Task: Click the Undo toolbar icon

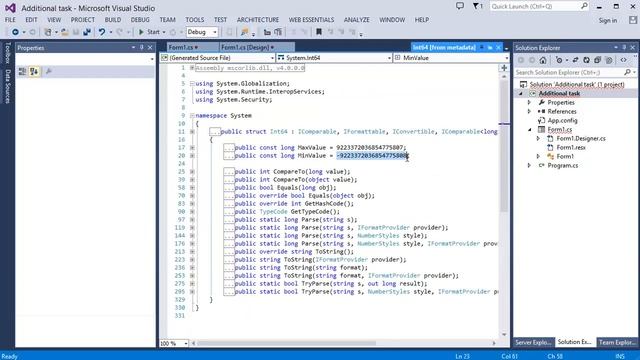Action: pos(102,32)
